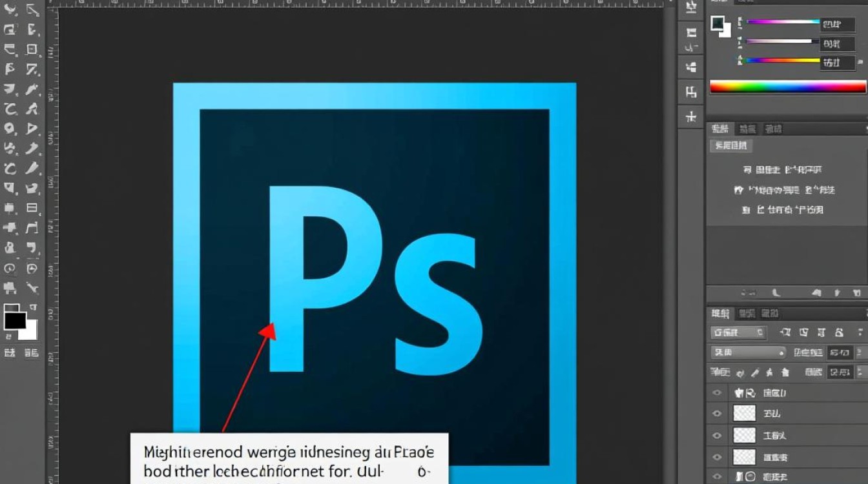Open the opacity slider arrow
This screenshot has width=868, height=484.
click(x=860, y=352)
